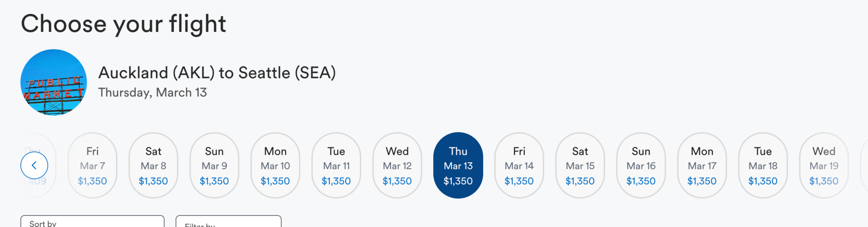Choose Wed Mar 19 date
Image resolution: width=868 pixels, height=227 pixels.
824,165
